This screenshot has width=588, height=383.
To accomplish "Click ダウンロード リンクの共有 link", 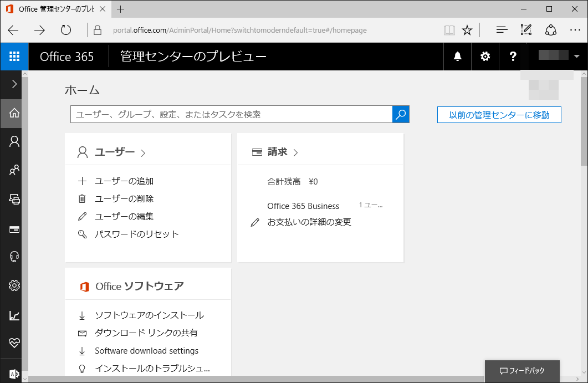I will (x=146, y=333).
